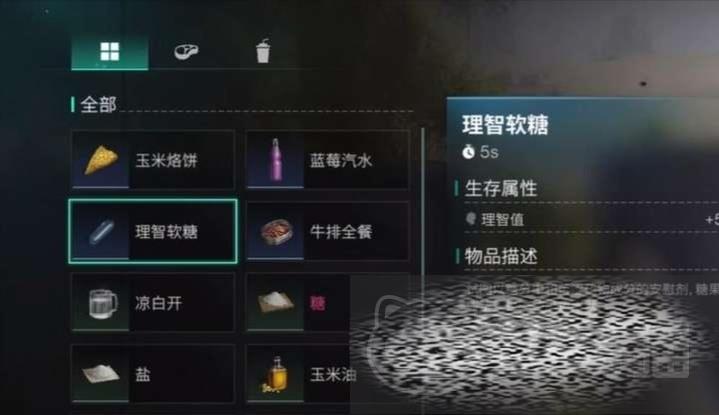The height and width of the screenshot is (415, 719).
Task: Select the all-items grid tab
Action: 110,52
